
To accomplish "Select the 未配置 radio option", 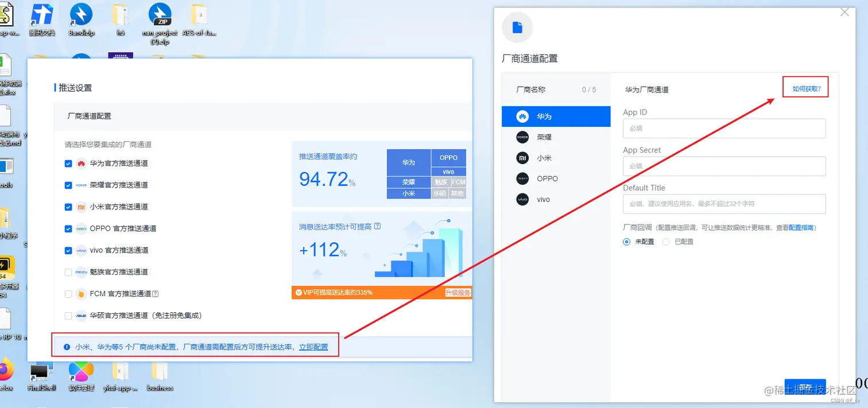I will [x=627, y=242].
